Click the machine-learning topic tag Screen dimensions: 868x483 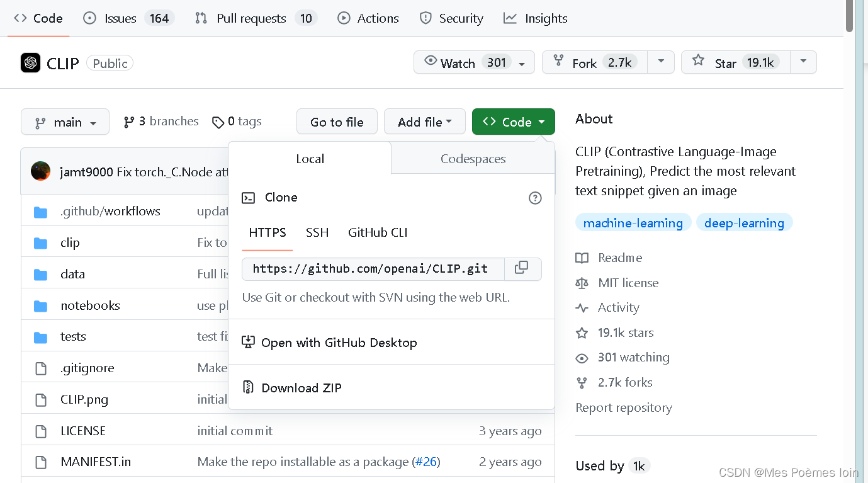(633, 223)
